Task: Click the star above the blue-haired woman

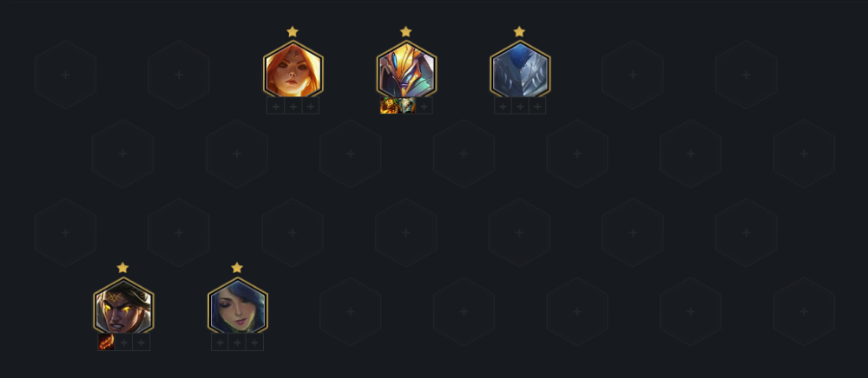Action: [x=237, y=268]
